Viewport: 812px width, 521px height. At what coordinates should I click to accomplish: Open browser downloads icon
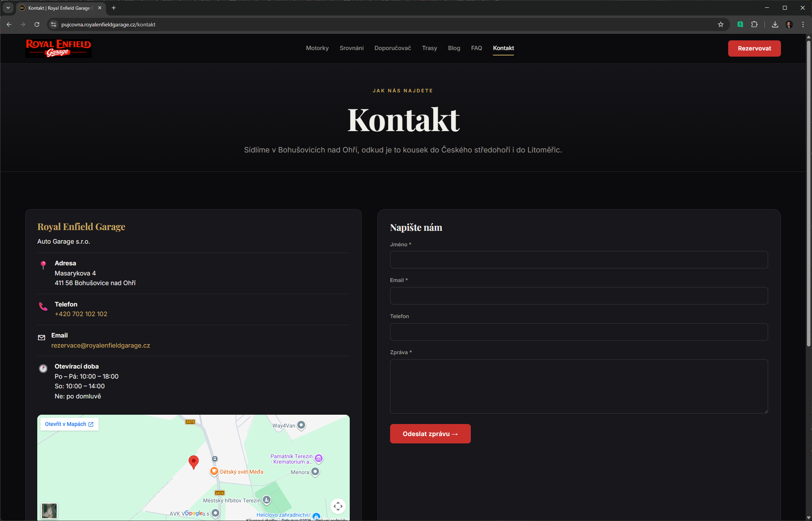[x=775, y=24]
